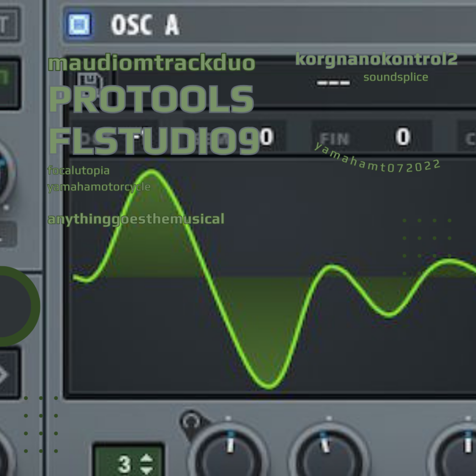This screenshot has height=476, width=476.
Task: Select the SEM semitone value 0
Action: (267, 137)
